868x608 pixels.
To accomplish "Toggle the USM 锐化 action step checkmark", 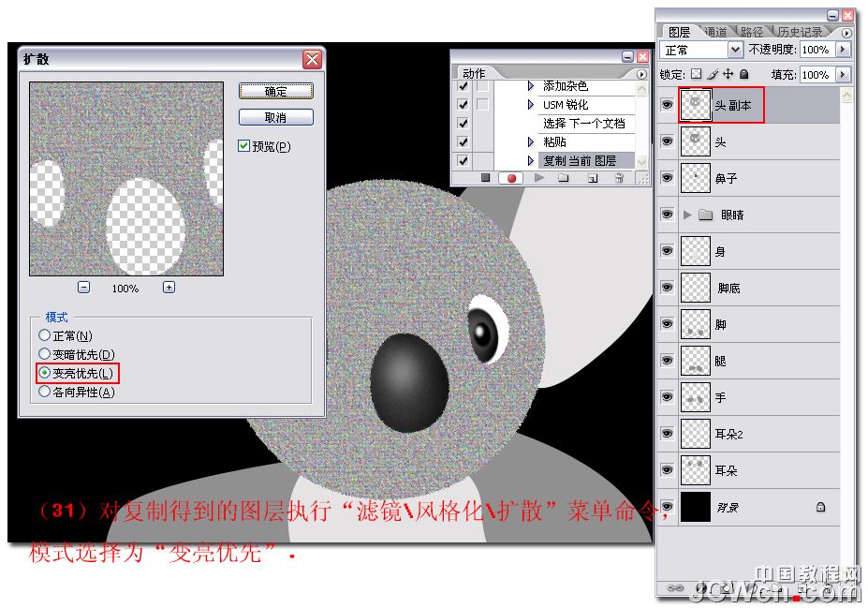I will 463,105.
